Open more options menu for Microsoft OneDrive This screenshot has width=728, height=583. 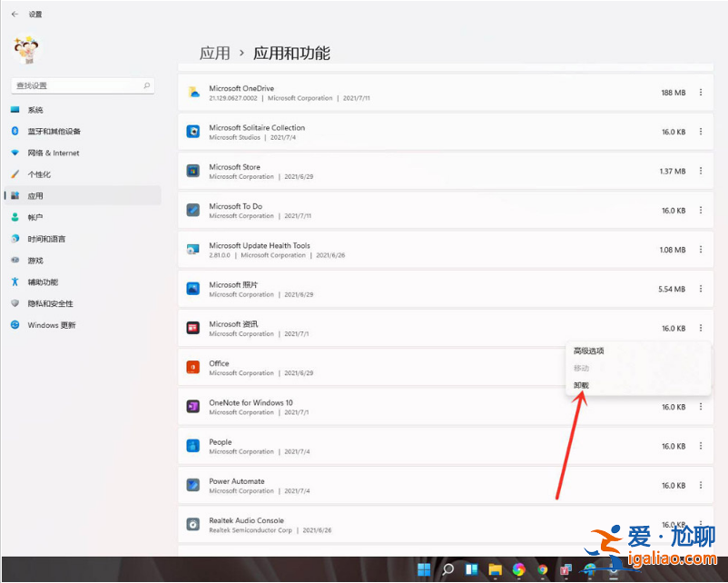tap(700, 93)
